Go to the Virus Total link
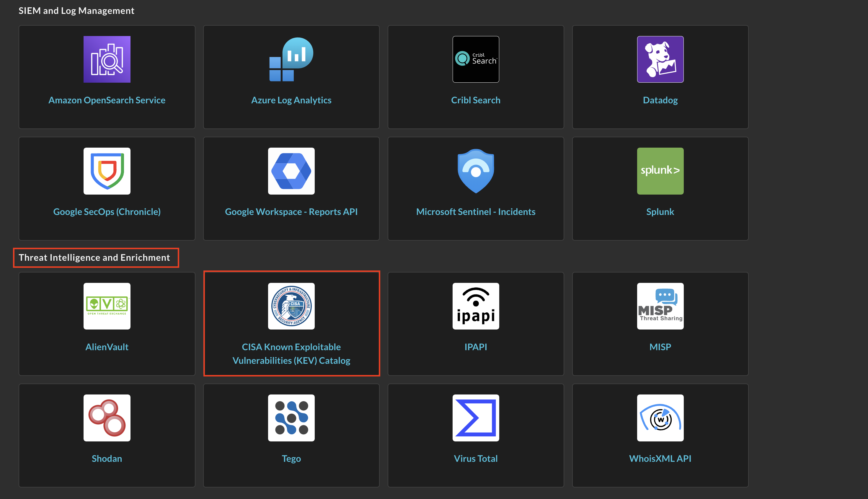Screen dimensions: 868x499 pyautogui.click(x=476, y=459)
